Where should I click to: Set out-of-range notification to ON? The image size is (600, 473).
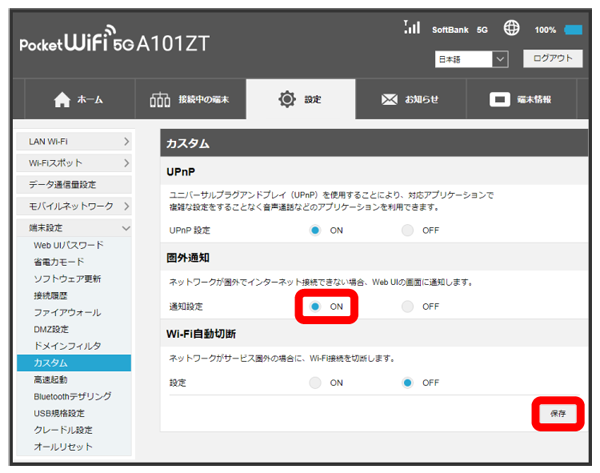315,306
